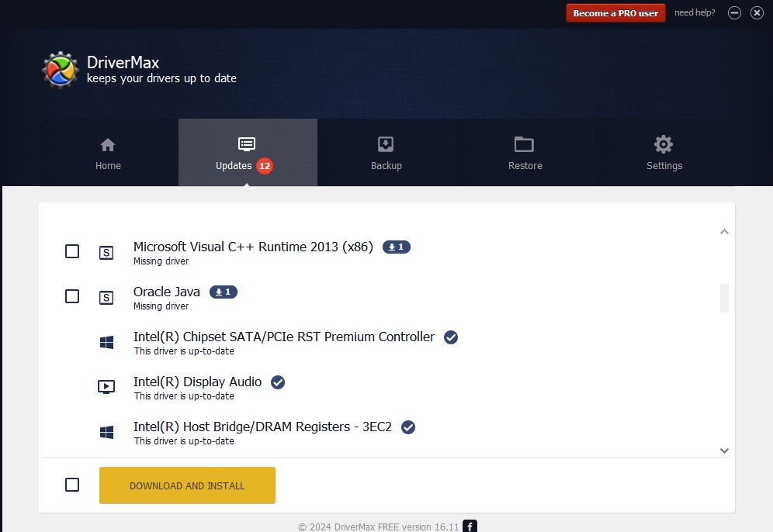Open the Facebook icon in footer
This screenshot has height=532, width=773.
470,526
